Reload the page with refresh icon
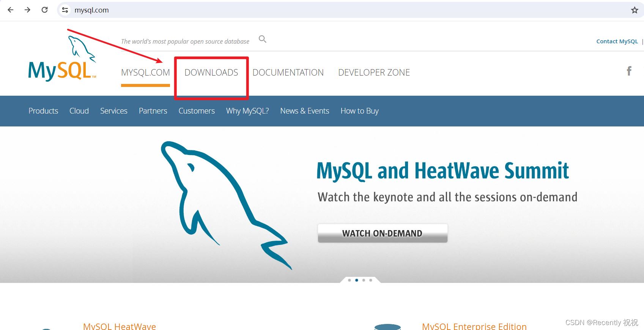The image size is (644, 330). point(44,10)
